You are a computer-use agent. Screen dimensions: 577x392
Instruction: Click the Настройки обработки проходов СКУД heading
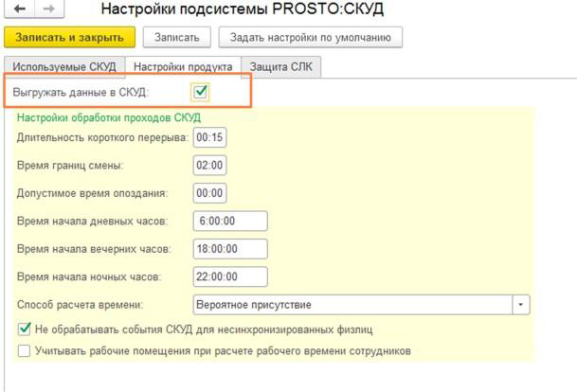click(x=109, y=117)
